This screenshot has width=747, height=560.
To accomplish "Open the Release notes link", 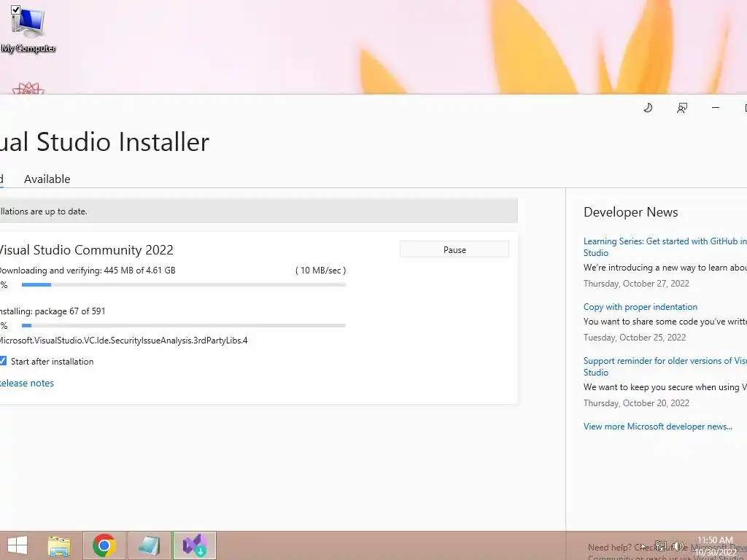I will (27, 384).
